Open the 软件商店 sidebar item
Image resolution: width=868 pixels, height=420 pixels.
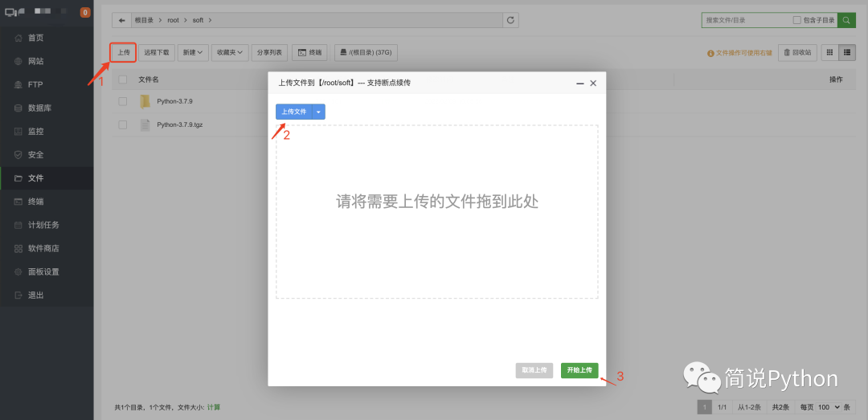(47, 248)
